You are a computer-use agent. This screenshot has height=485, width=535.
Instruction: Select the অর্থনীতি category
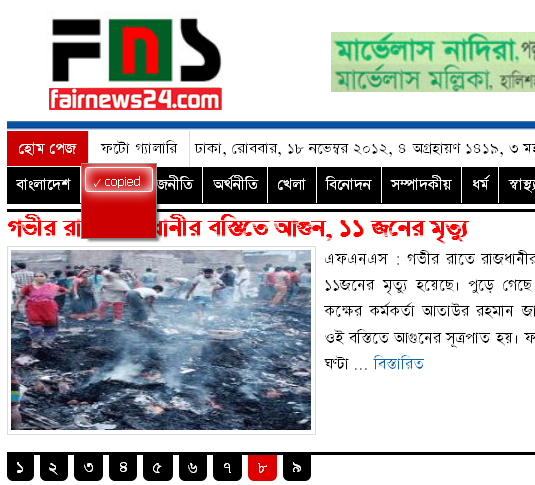(x=235, y=185)
